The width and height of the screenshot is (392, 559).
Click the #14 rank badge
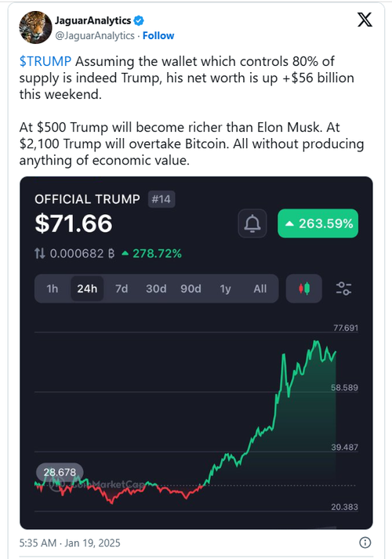click(x=162, y=199)
